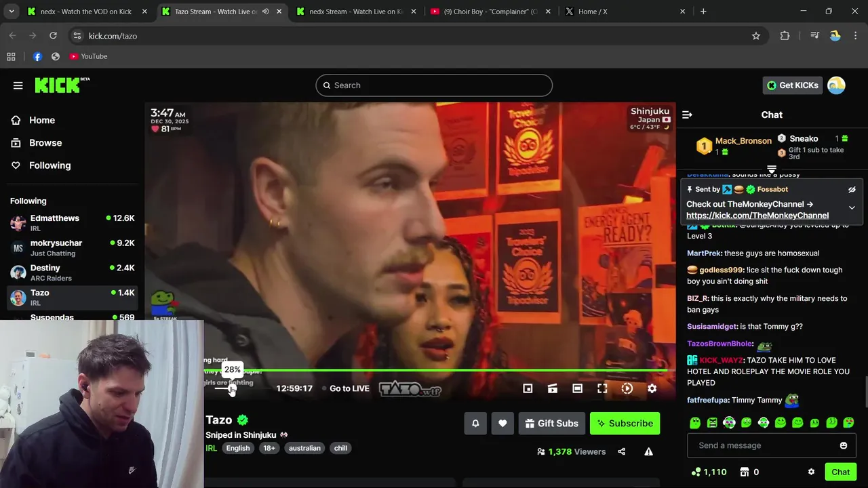Screen dimensions: 868x488
Task: Click the australian tag
Action: (304, 448)
